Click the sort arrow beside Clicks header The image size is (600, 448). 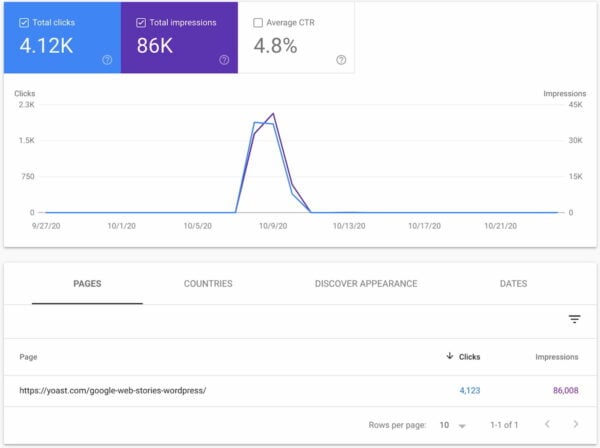449,356
